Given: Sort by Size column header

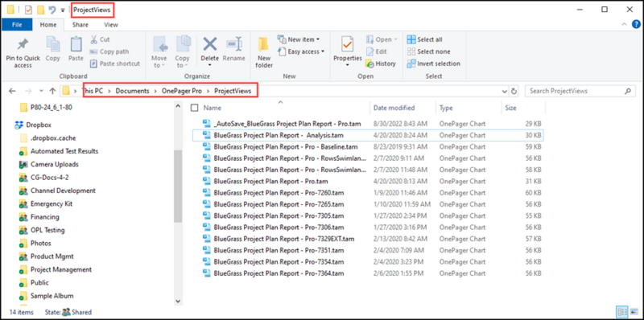Looking at the screenshot, I should pyautogui.click(x=510, y=108).
